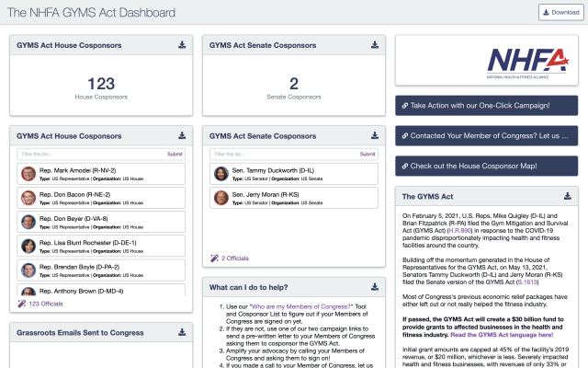Download the House Cosponsors count card

(182, 45)
